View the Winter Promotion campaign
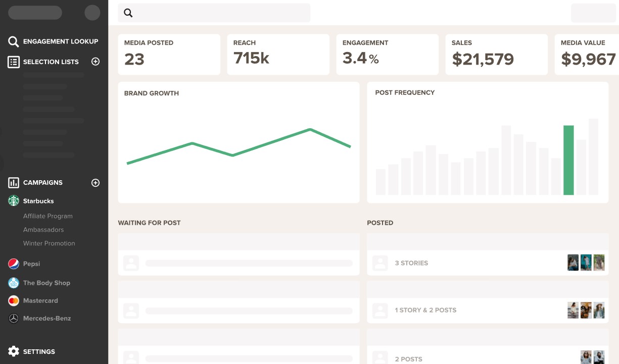Viewport: 619px width, 364px height. click(49, 243)
